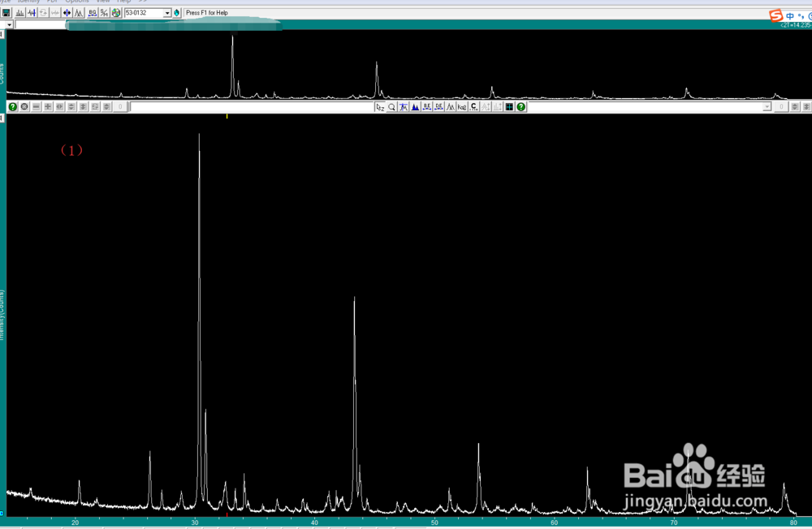Image resolution: width=812 pixels, height=529 pixels.
Task: Click the peak-paint tool icon after the magnifier
Action: point(404,107)
